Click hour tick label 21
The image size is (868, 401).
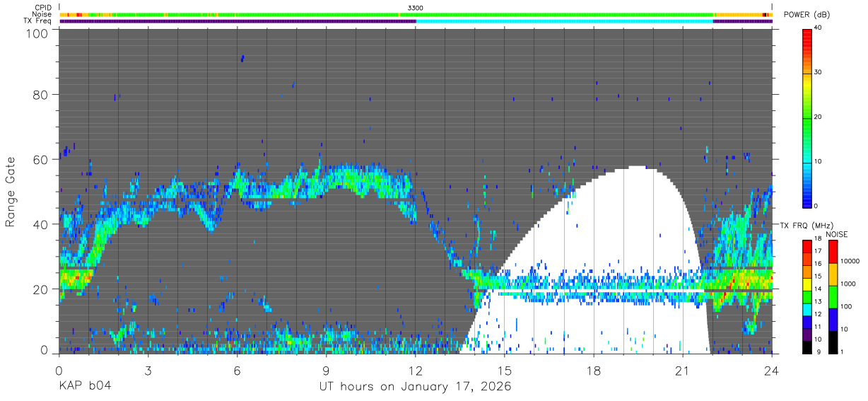point(683,370)
